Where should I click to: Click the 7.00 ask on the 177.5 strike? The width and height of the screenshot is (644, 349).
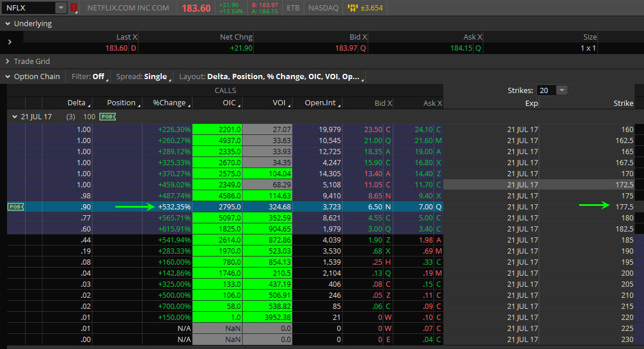[x=425, y=206]
